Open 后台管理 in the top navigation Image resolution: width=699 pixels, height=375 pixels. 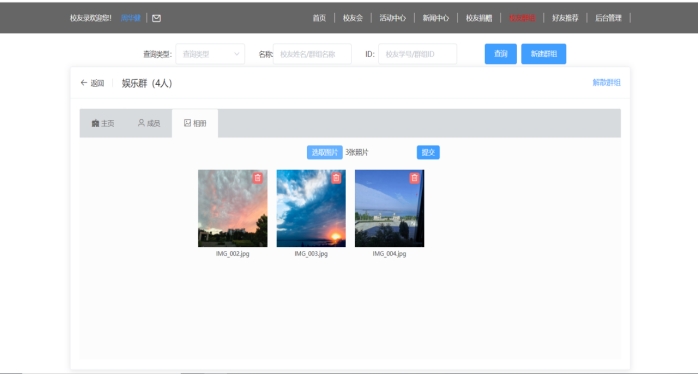(609, 18)
